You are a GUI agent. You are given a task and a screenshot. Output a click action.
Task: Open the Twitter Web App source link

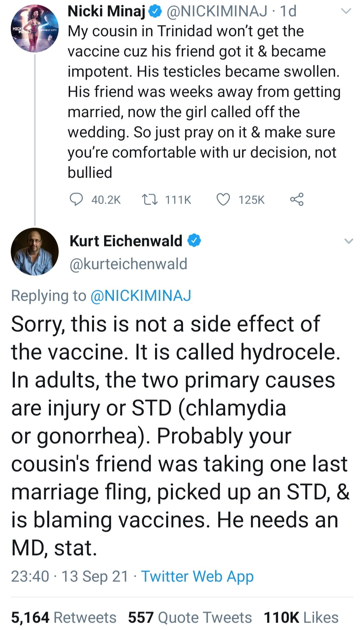(197, 576)
